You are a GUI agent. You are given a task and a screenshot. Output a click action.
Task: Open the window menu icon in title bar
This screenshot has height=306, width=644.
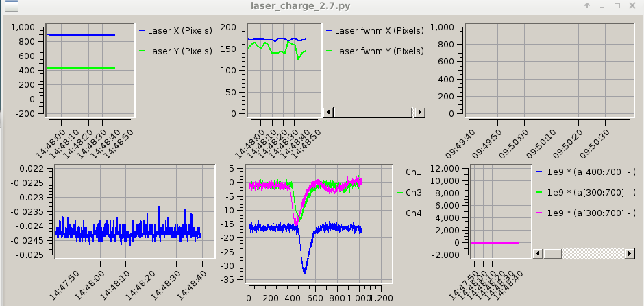click(10, 6)
